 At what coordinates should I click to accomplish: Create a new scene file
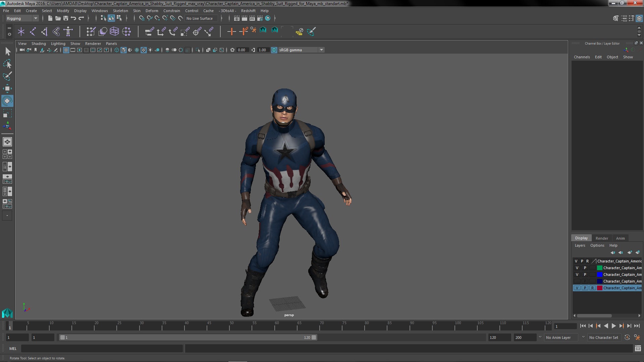click(x=50, y=18)
